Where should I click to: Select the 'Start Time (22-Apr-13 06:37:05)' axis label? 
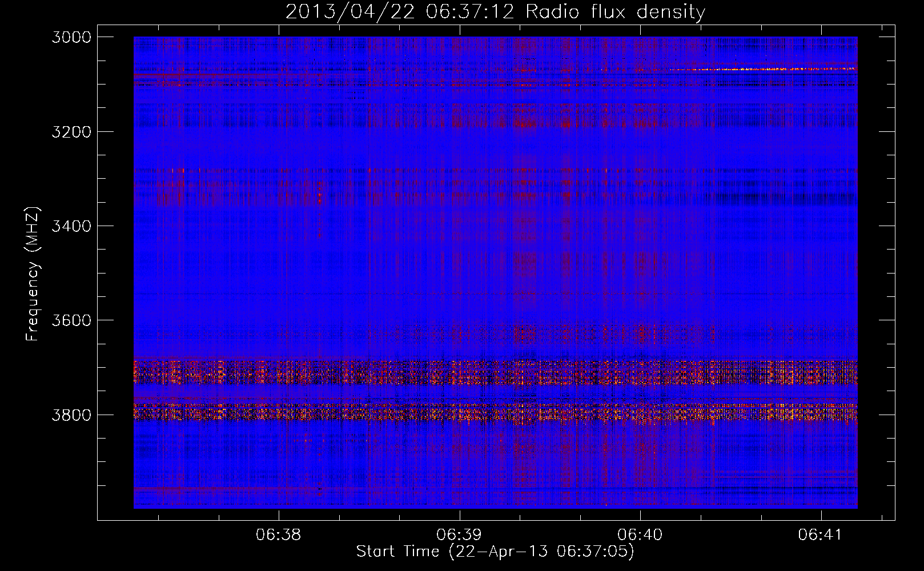[x=495, y=552]
